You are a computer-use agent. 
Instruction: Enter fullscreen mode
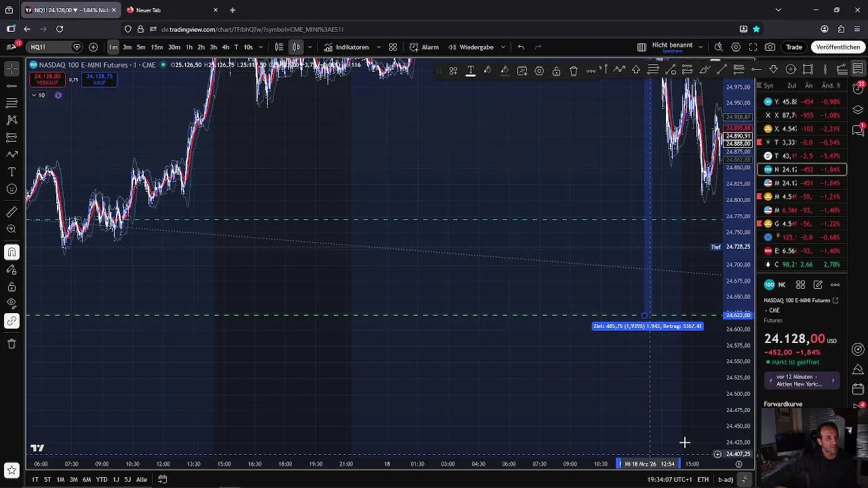pos(753,47)
